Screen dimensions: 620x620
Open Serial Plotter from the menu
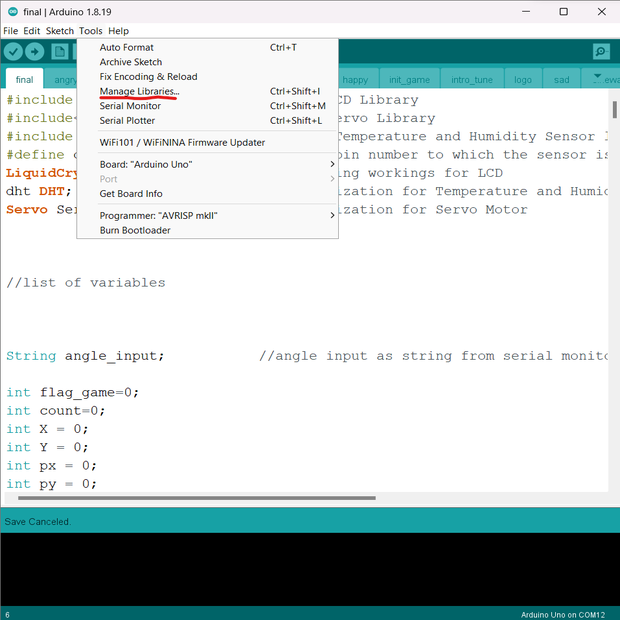click(127, 121)
